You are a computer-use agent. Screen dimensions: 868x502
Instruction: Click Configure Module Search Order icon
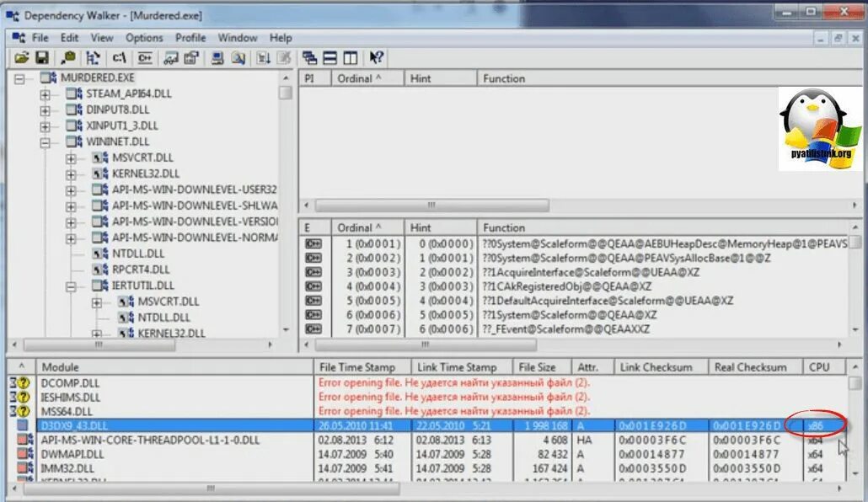pos(238,57)
